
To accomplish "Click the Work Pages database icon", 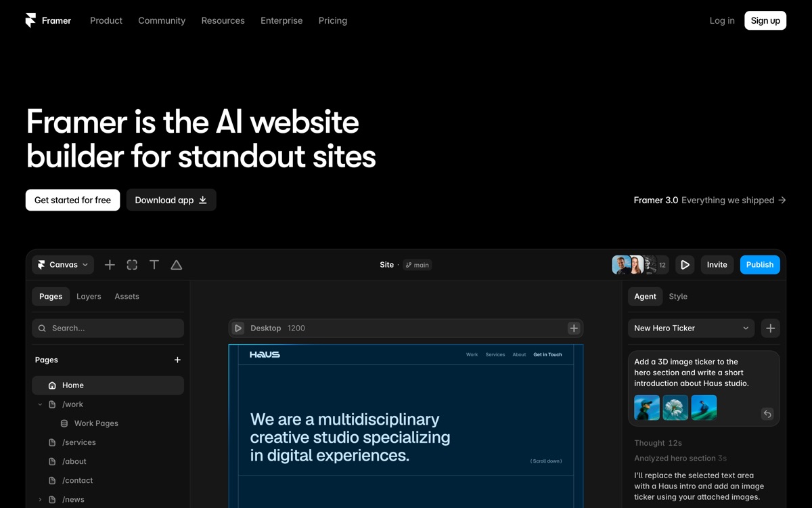I will (x=64, y=423).
